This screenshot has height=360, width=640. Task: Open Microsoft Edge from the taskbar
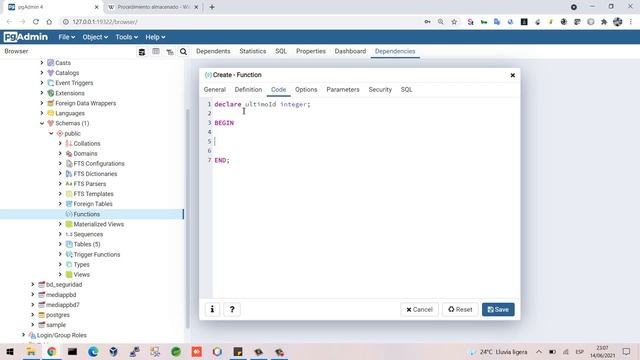(x=93, y=351)
